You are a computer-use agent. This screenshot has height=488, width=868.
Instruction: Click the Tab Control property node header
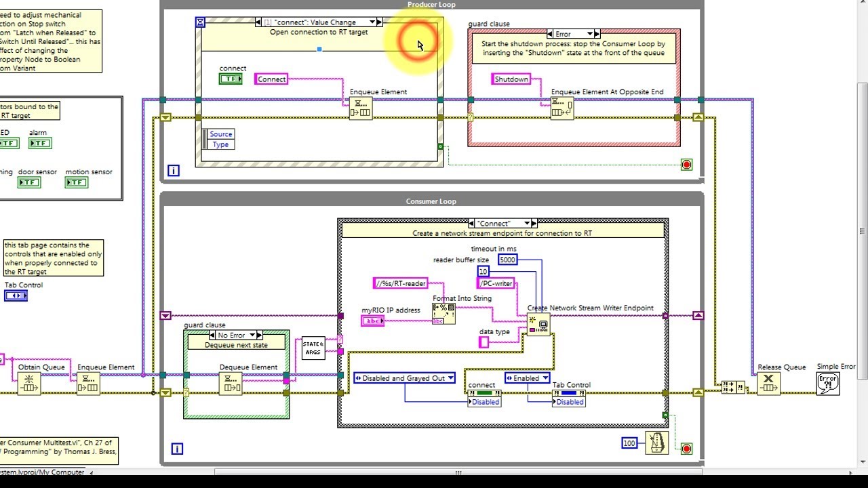[570, 393]
